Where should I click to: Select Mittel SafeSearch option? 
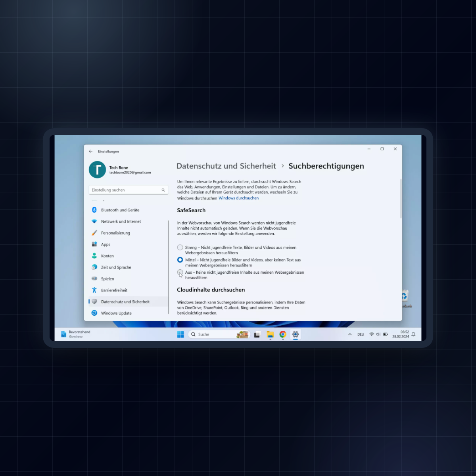point(180,260)
